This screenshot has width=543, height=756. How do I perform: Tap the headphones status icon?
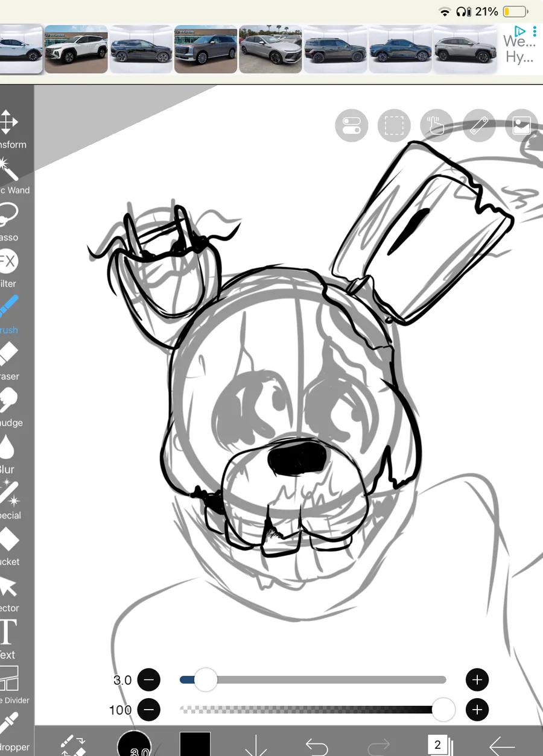(463, 11)
